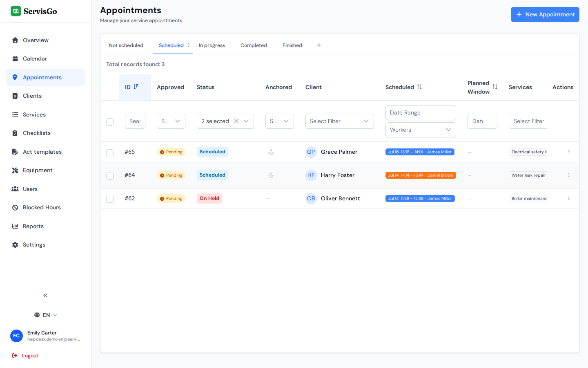Switch to the In progress tab
Viewport: 588px width, 368px height.
pos(212,45)
